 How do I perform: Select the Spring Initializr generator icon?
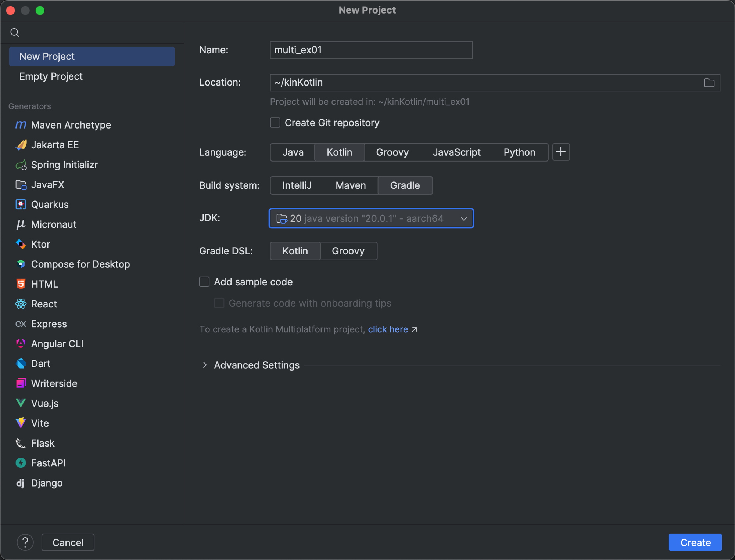coord(21,165)
